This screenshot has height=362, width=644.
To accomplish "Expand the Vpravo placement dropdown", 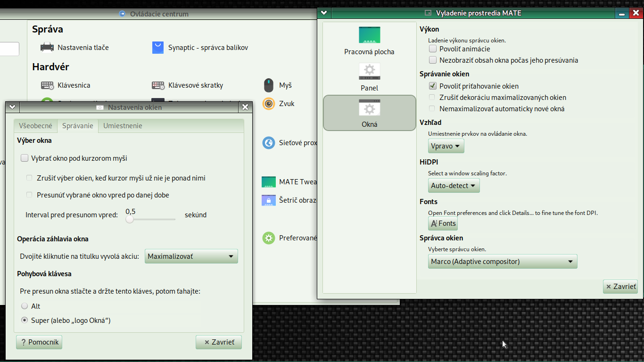I will pos(446,146).
